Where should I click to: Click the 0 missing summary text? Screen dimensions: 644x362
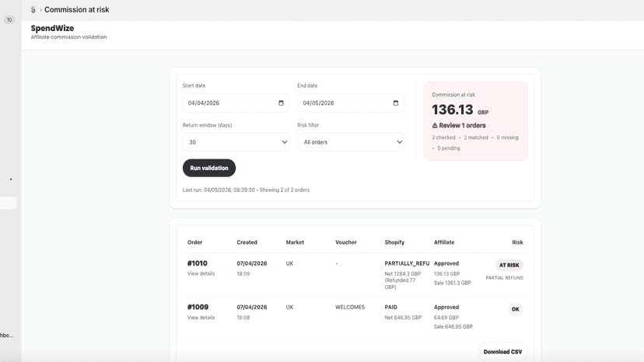507,137
